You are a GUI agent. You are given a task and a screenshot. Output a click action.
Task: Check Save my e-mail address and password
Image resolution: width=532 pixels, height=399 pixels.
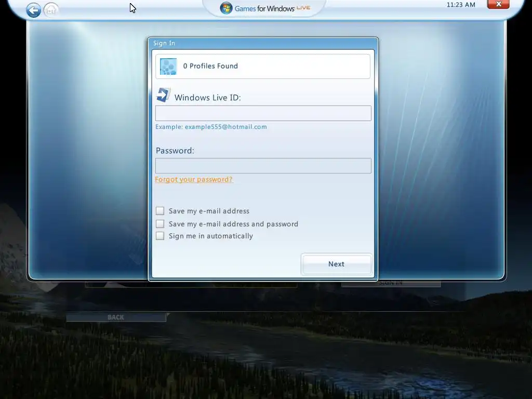[x=160, y=223]
